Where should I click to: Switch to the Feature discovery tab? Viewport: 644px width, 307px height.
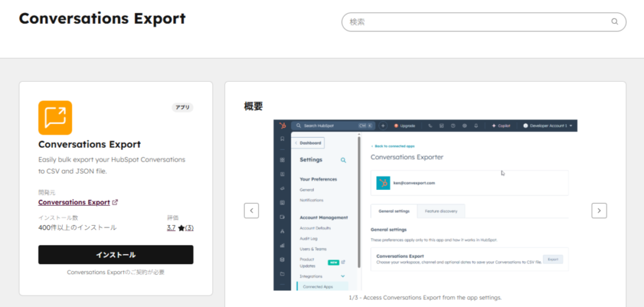pos(441,211)
